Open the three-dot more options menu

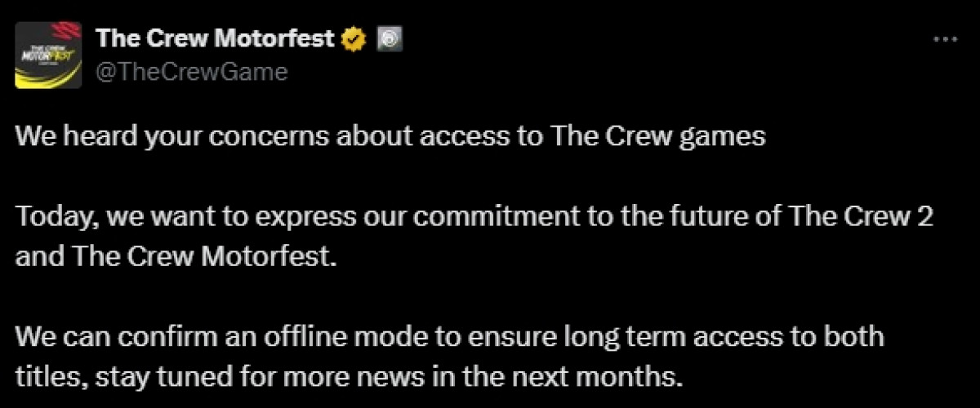tap(943, 40)
